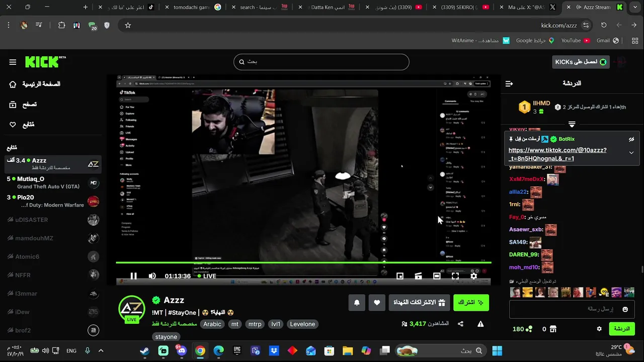The image size is (644, 362).
Task: Expand the gift leaderboard handle
Action: click(572, 124)
